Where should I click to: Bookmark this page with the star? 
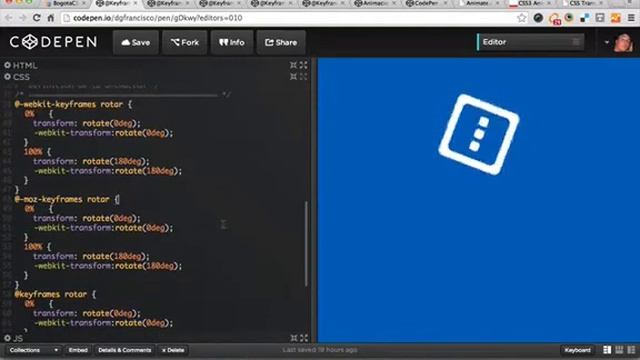tap(521, 18)
